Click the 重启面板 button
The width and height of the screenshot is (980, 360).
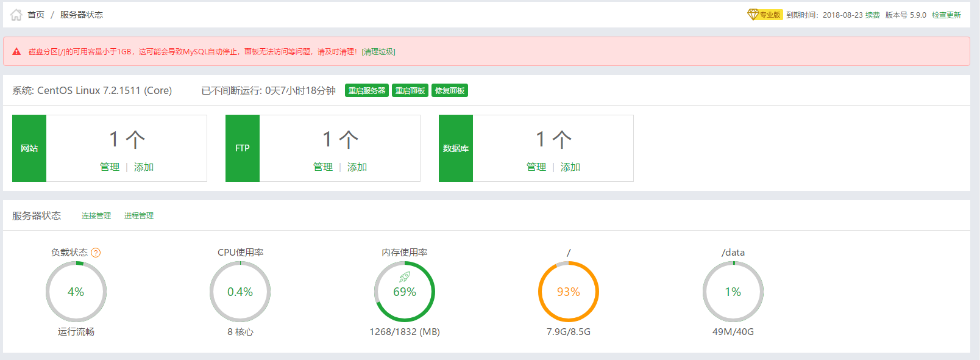point(410,90)
